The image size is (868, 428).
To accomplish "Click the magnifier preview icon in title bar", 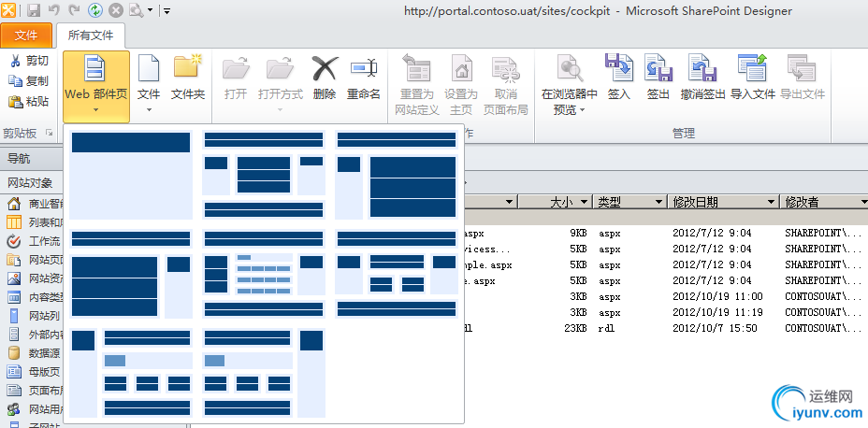I will point(135,10).
